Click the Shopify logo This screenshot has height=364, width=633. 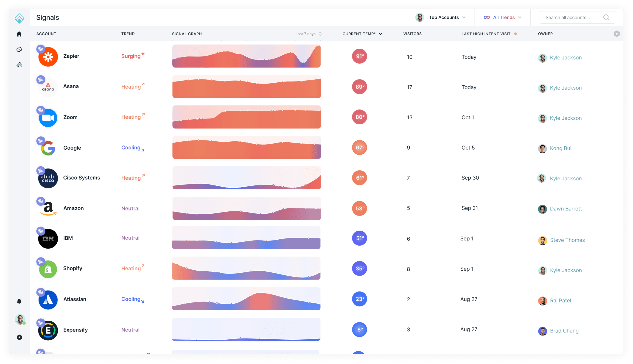[x=48, y=269]
